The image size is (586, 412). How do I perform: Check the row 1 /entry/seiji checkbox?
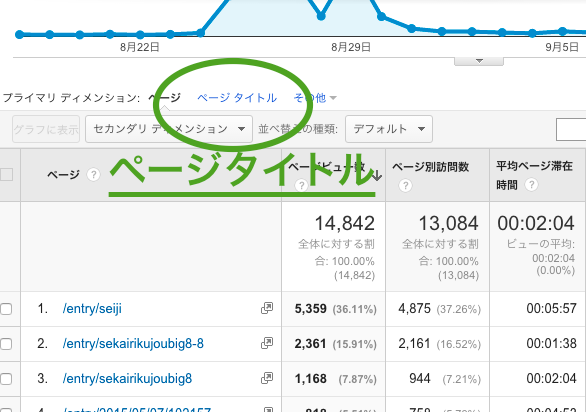point(6,309)
